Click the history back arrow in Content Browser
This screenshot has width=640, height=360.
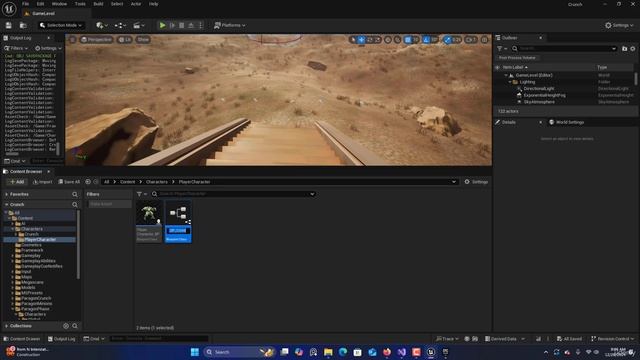click(88, 182)
